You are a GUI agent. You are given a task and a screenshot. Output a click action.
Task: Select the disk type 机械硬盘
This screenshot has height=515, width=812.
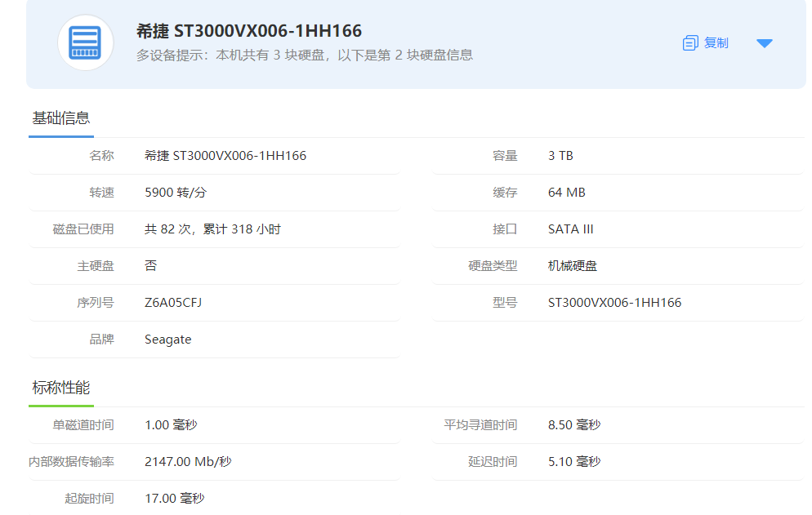(572, 266)
